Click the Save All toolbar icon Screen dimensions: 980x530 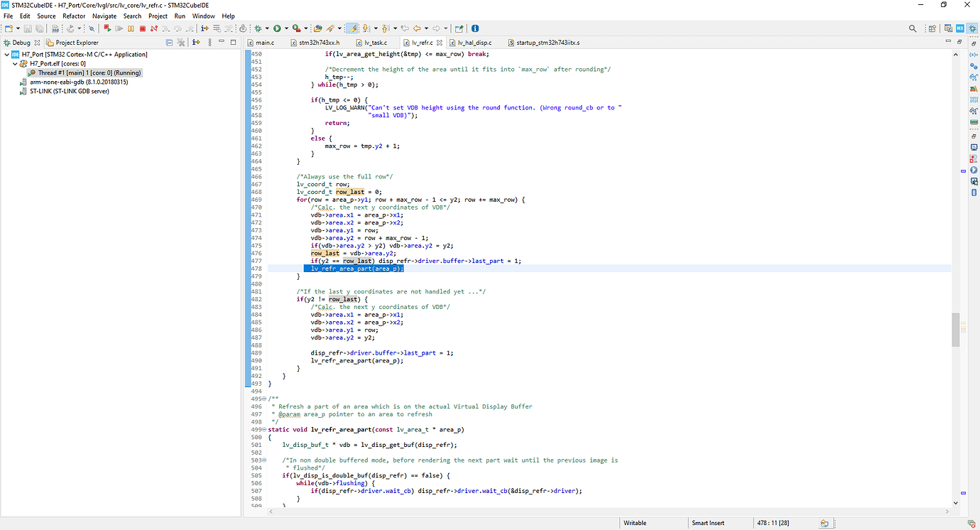(39, 28)
